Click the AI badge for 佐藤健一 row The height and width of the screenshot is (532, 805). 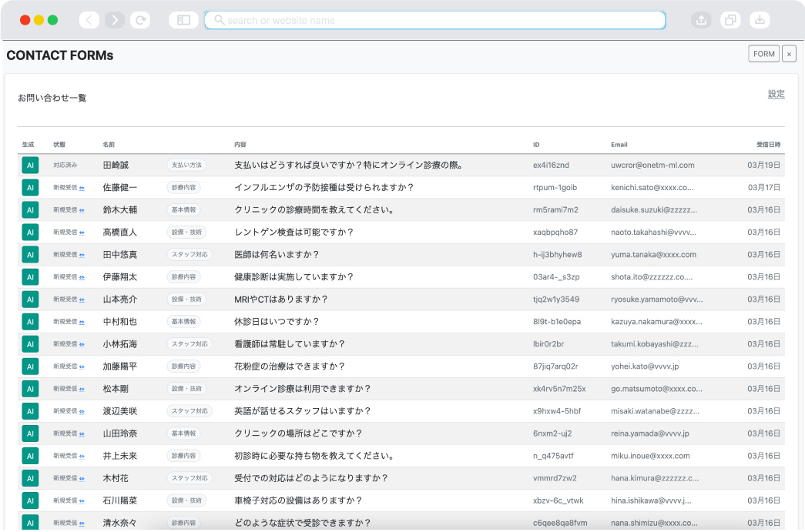(x=30, y=188)
